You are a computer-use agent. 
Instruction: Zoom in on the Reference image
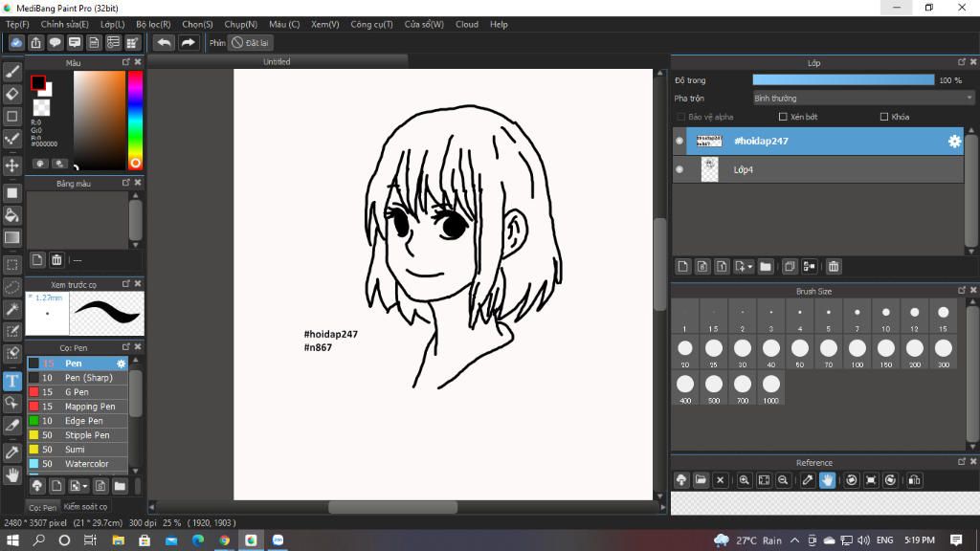coord(744,480)
